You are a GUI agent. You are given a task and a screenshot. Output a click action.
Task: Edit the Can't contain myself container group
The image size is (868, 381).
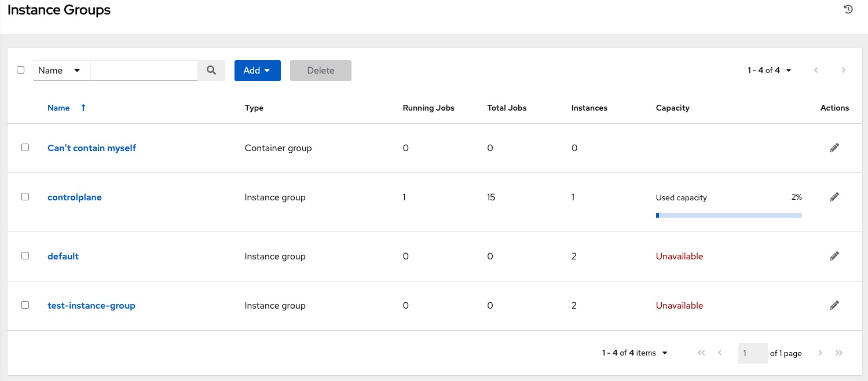(x=834, y=148)
